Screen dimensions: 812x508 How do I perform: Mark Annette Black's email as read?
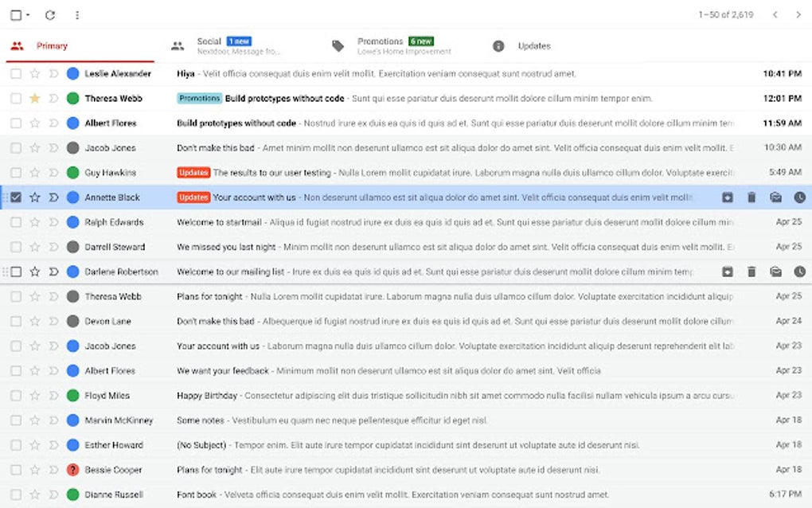point(776,197)
